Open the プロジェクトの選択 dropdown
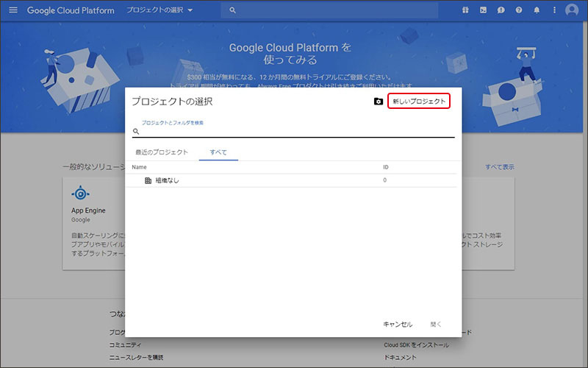The width and height of the screenshot is (588, 368). point(159,10)
